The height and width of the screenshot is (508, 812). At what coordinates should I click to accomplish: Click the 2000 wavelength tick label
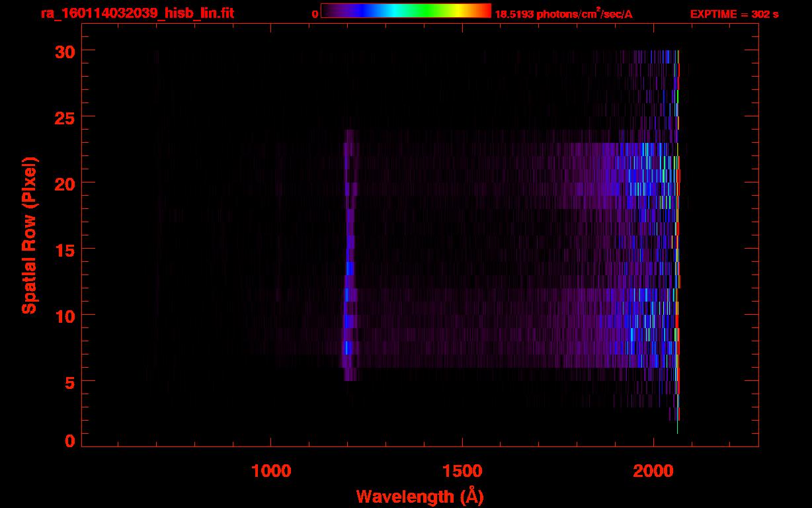coord(653,470)
